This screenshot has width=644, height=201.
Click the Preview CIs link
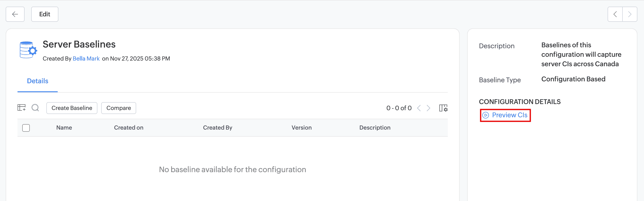(509, 115)
